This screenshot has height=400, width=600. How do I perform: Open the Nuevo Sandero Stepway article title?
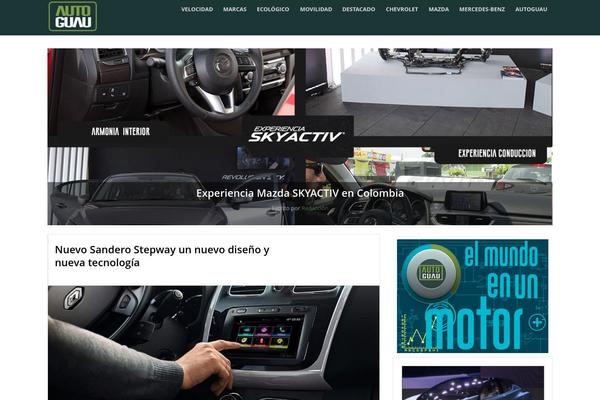(x=162, y=256)
